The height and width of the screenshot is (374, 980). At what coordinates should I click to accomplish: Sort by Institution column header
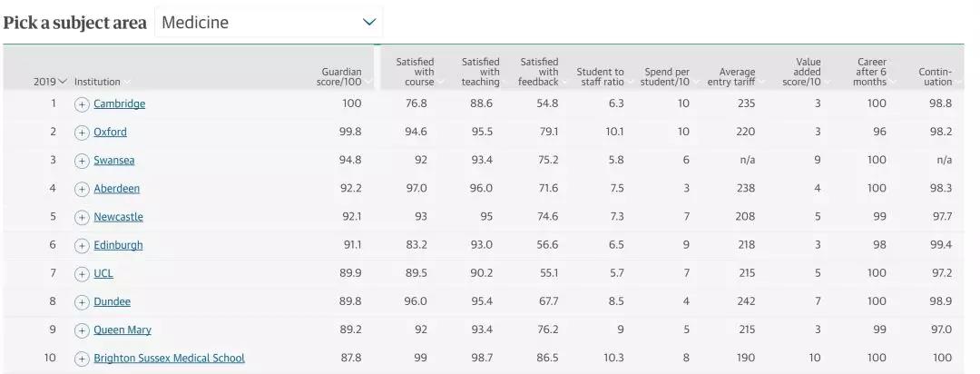97,82
